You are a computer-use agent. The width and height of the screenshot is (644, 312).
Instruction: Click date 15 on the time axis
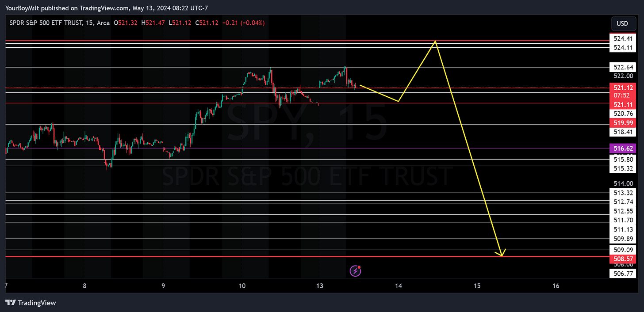click(477, 286)
